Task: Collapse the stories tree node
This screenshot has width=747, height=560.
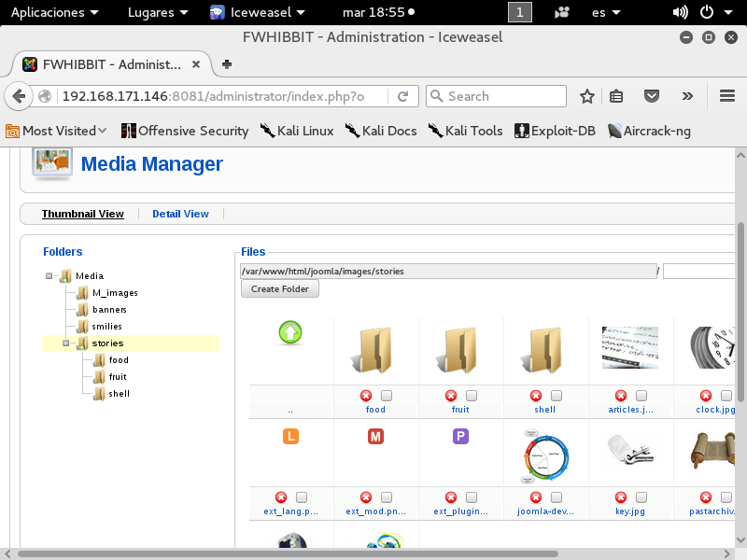Action: point(65,343)
